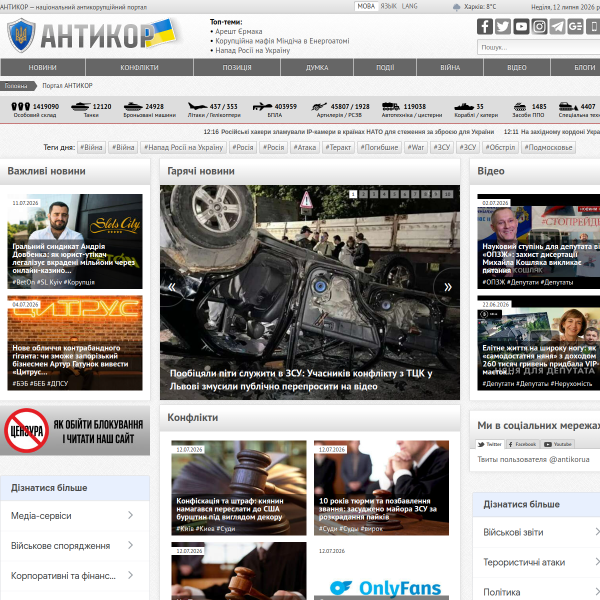Click the vehicles and tankers icon 119038

(391, 106)
